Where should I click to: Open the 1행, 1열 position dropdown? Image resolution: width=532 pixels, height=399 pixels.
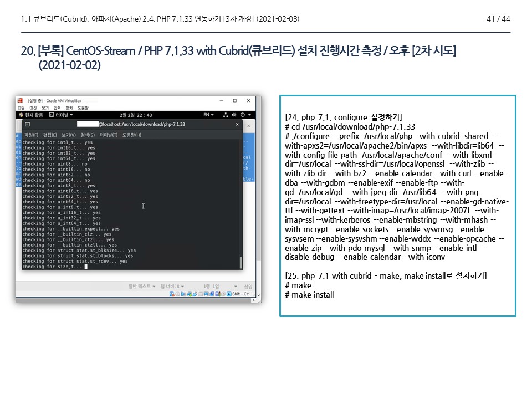pyautogui.click(x=220, y=287)
